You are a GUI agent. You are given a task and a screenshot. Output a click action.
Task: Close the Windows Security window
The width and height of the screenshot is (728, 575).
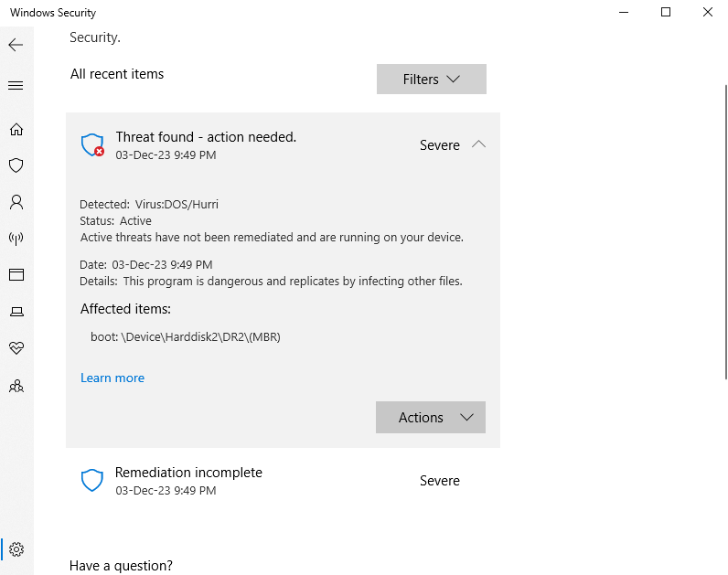[x=707, y=12]
